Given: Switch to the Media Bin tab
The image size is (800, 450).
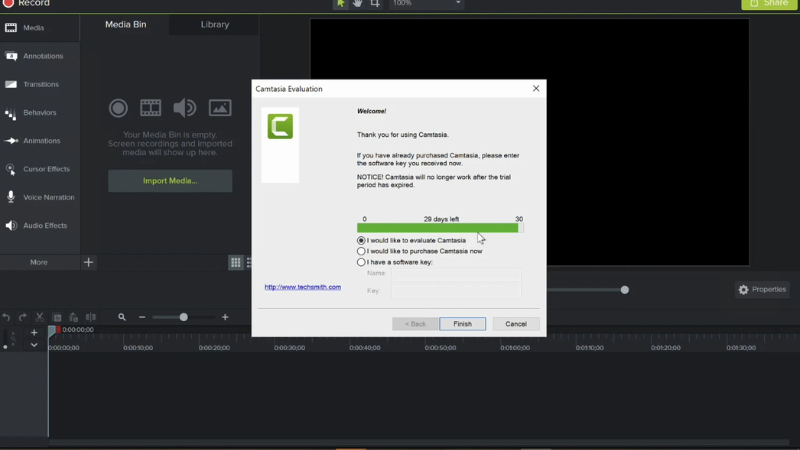Looking at the screenshot, I should pyautogui.click(x=126, y=24).
